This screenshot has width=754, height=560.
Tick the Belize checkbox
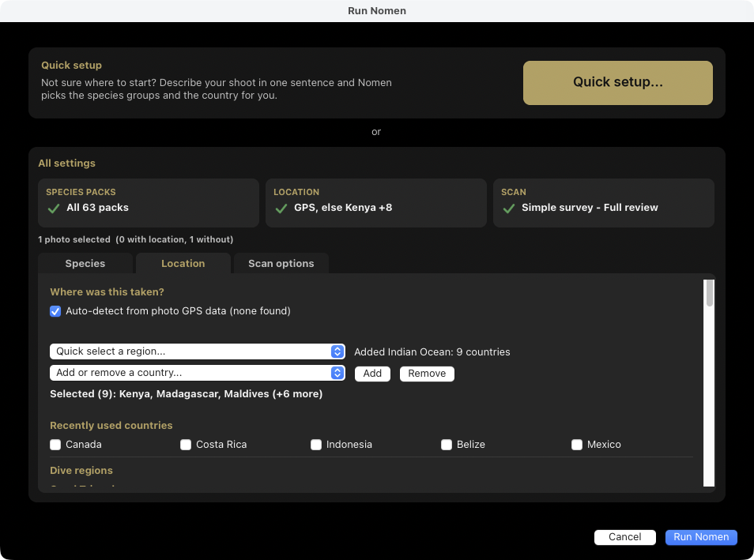pyautogui.click(x=447, y=445)
